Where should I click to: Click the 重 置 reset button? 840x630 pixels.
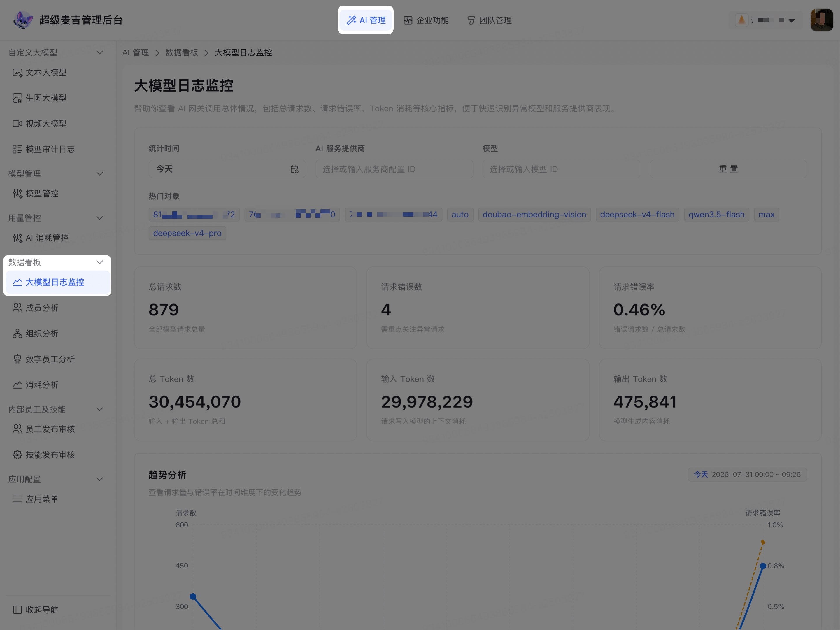(728, 169)
